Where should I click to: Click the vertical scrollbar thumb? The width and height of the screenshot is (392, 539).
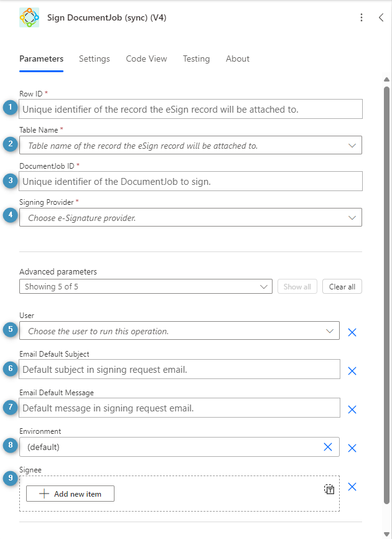point(386,296)
